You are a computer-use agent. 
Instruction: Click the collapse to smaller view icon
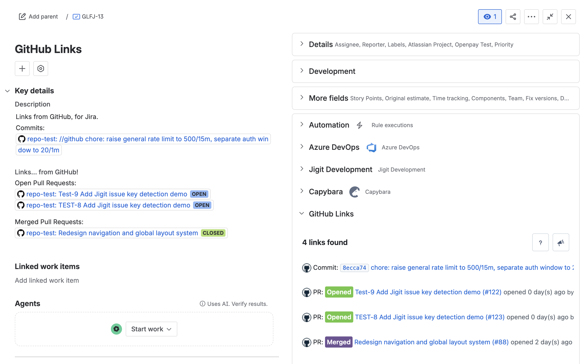tap(550, 17)
